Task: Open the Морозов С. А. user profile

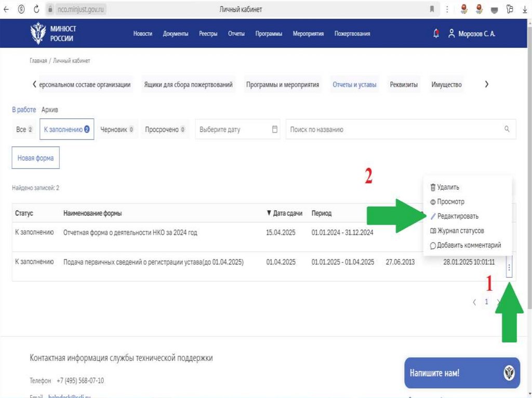Action: [472, 34]
